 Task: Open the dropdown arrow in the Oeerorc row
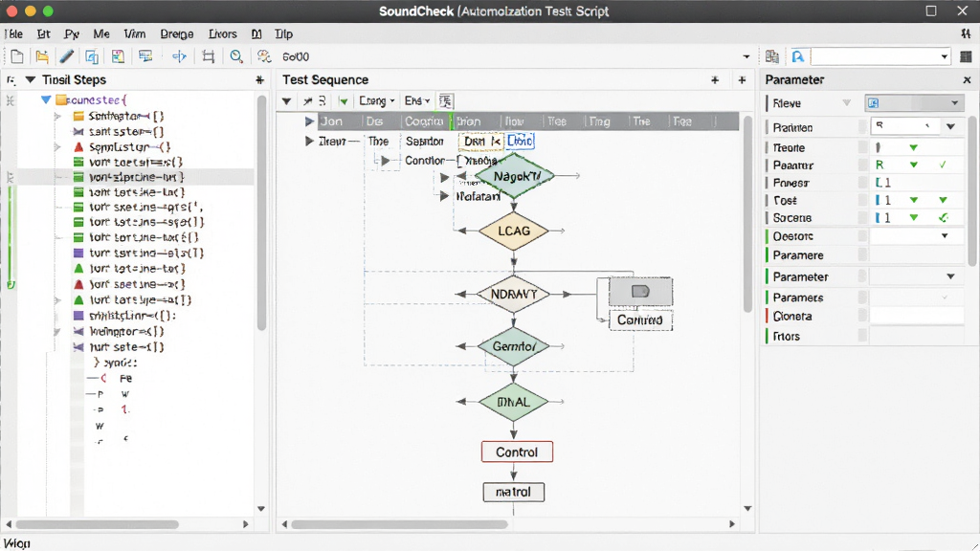pyautogui.click(x=945, y=236)
